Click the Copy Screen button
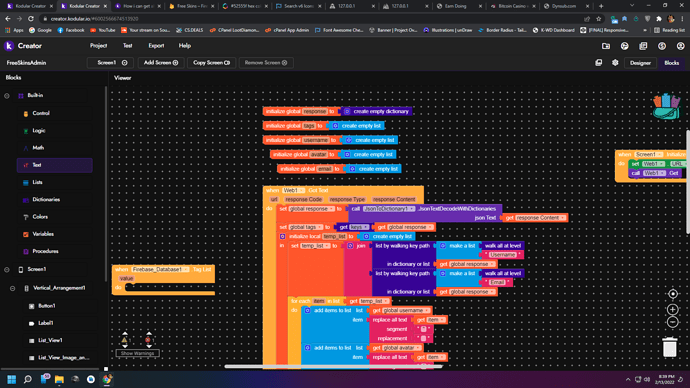690x388 pixels. click(211, 62)
